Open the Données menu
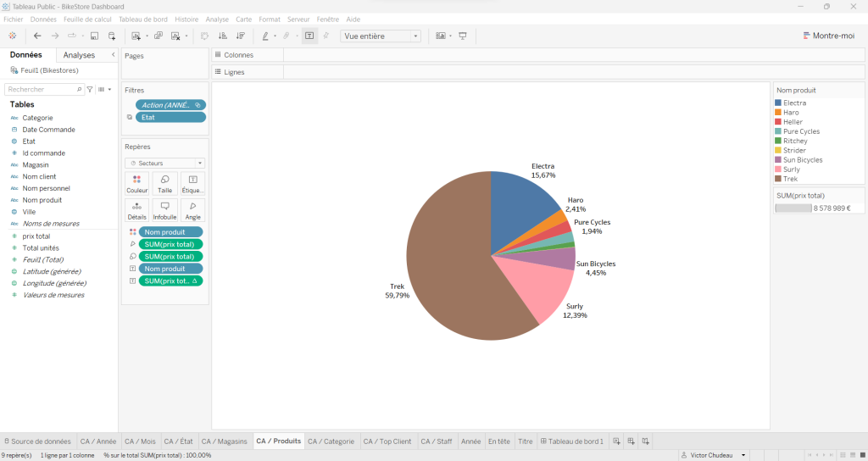This screenshot has height=461, width=868. click(43, 19)
